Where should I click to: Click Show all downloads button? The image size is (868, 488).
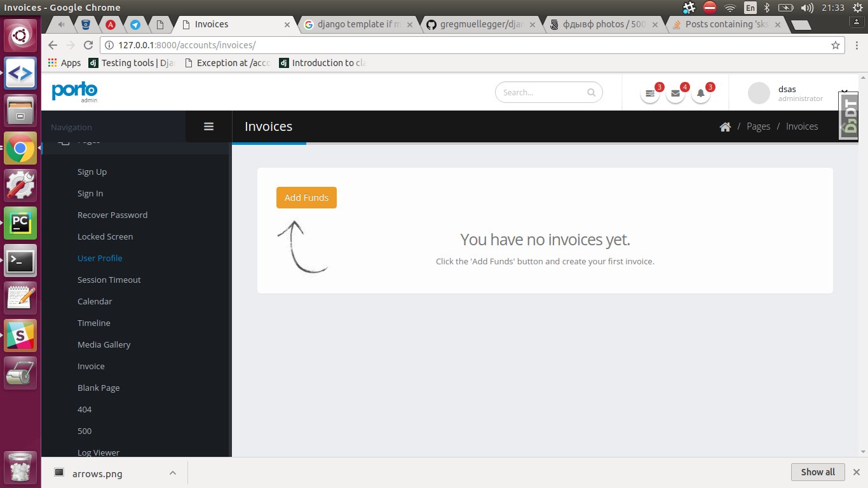pos(818,472)
